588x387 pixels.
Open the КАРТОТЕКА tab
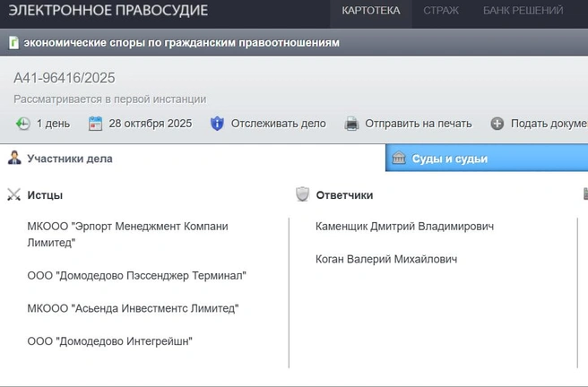pos(371,11)
